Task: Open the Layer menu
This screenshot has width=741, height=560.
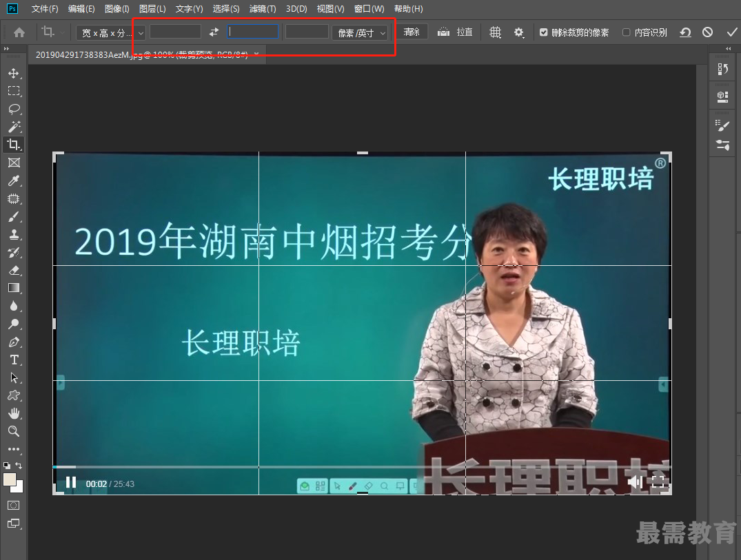Action: point(152,8)
